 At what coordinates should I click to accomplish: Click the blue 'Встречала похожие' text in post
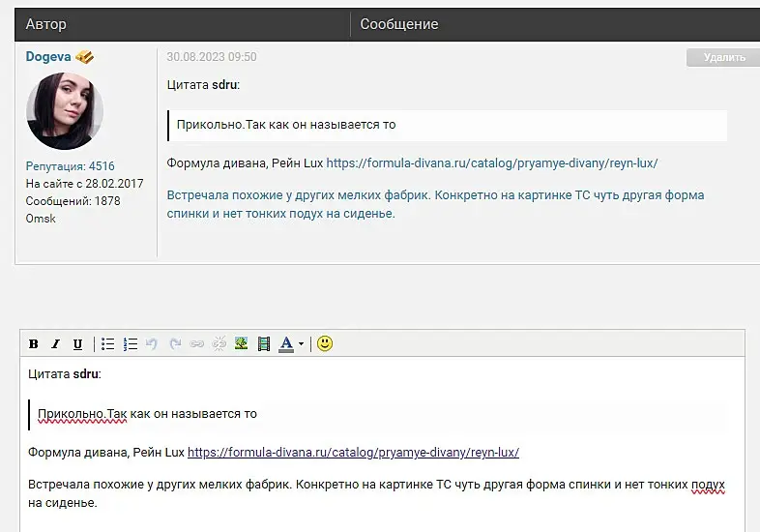[x=435, y=204]
